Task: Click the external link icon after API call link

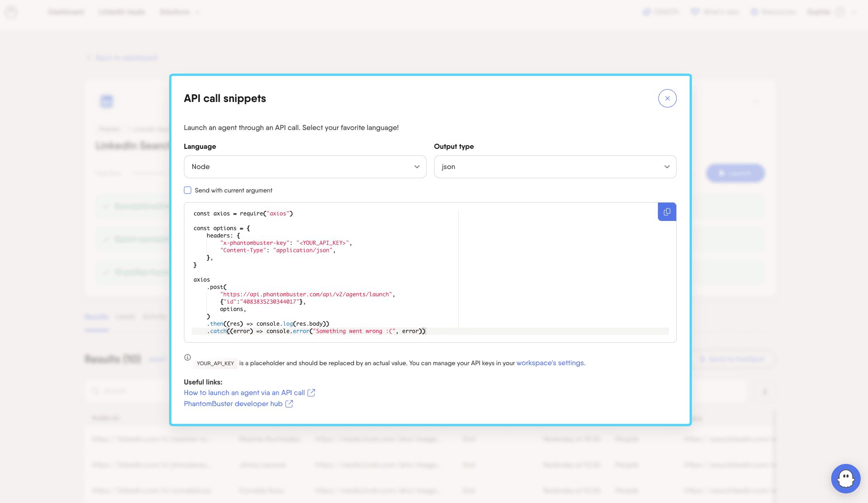Action: coord(311,393)
